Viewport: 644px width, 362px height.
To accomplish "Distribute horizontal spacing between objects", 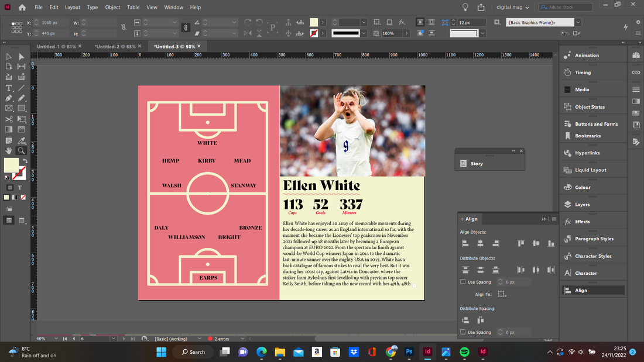I will pos(480,320).
